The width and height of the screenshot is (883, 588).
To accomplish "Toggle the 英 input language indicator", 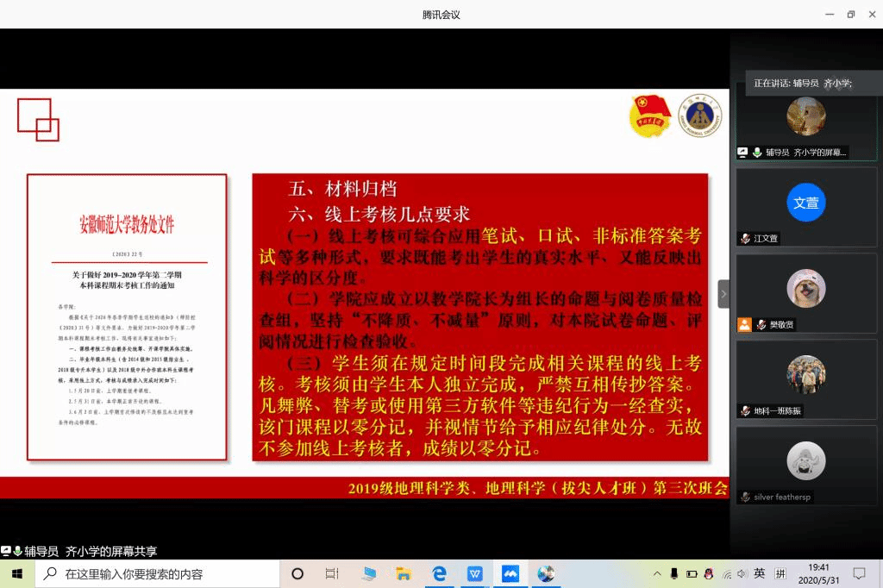I will [x=759, y=574].
